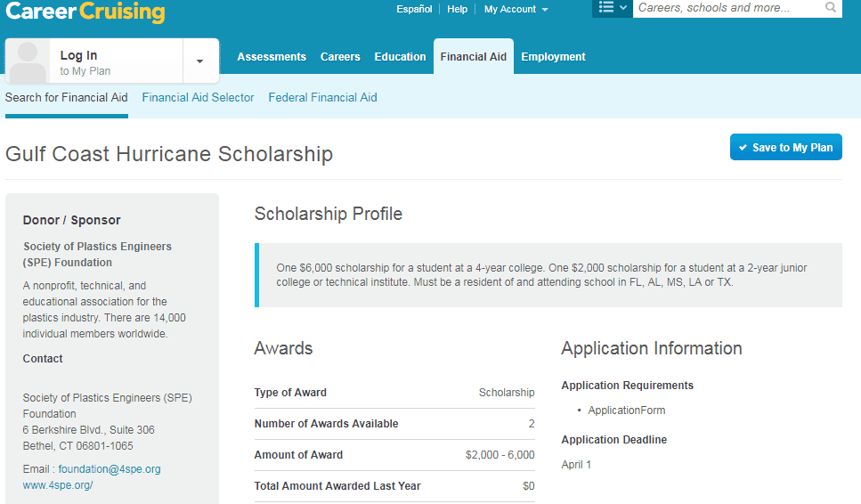Click the Donor / Sponsor heading
The height and width of the screenshot is (504, 861).
(71, 220)
